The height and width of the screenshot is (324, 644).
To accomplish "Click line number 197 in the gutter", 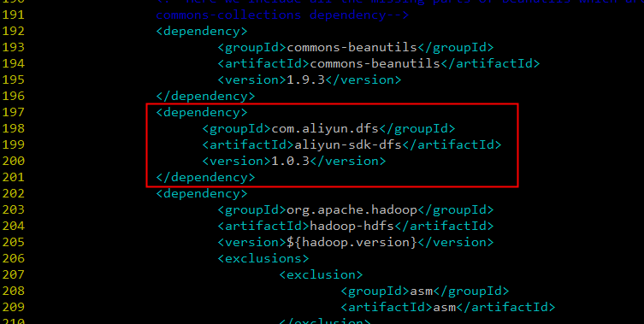I will [13, 112].
